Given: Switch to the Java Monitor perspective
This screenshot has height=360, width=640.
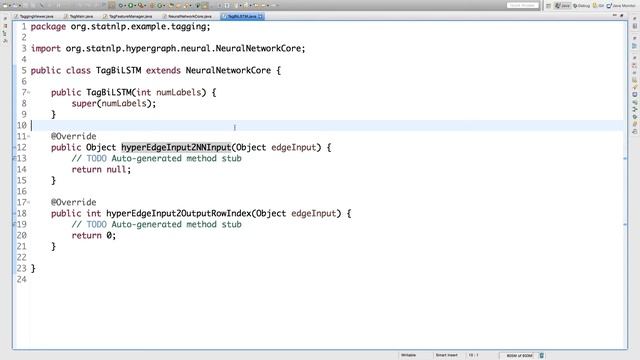Looking at the screenshot, I should (x=621, y=6).
